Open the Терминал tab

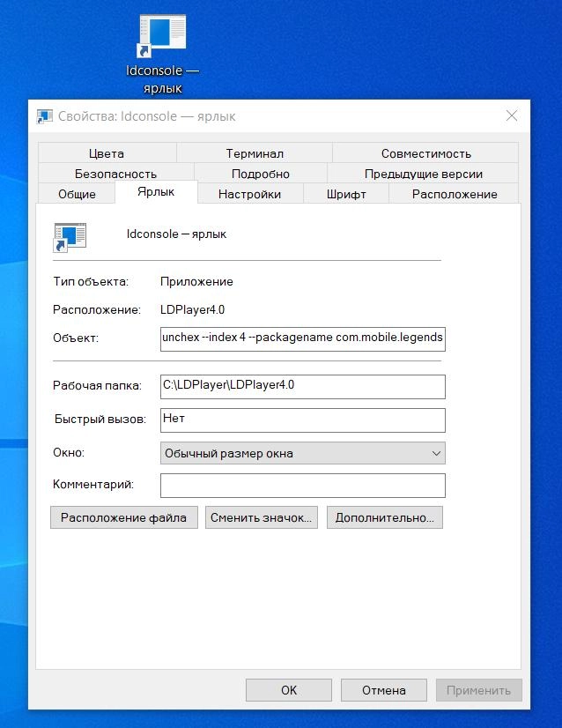255,153
